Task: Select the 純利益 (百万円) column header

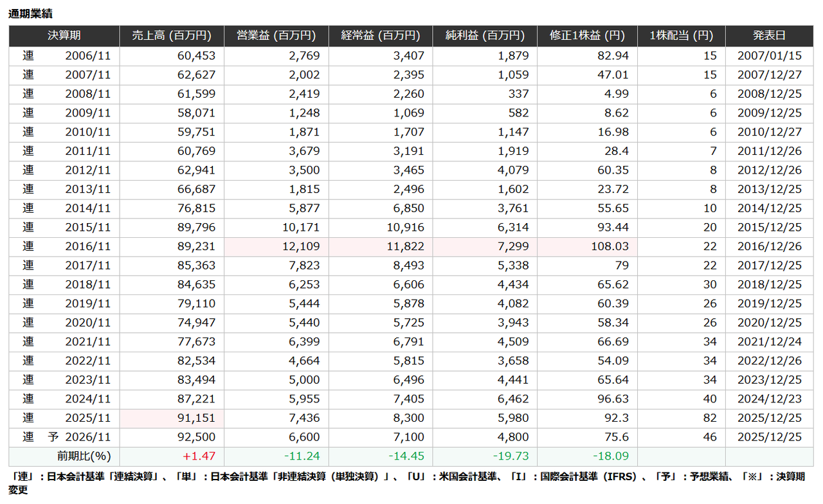Action: [x=485, y=36]
